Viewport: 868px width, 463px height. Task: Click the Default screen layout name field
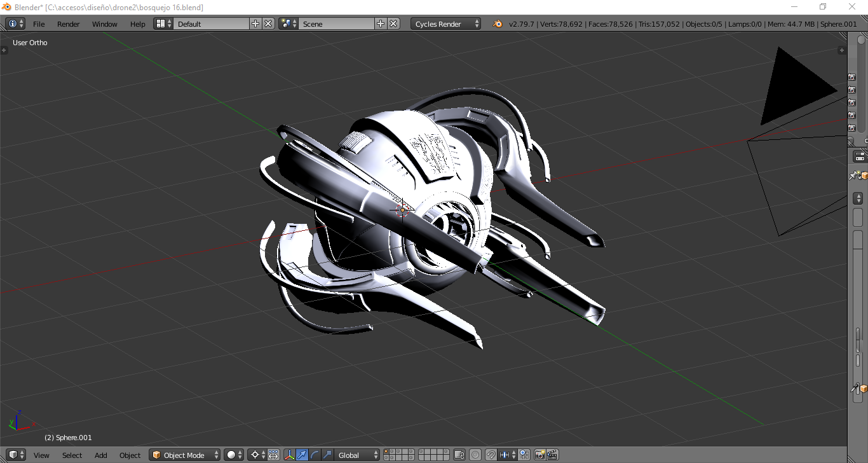click(212, 24)
